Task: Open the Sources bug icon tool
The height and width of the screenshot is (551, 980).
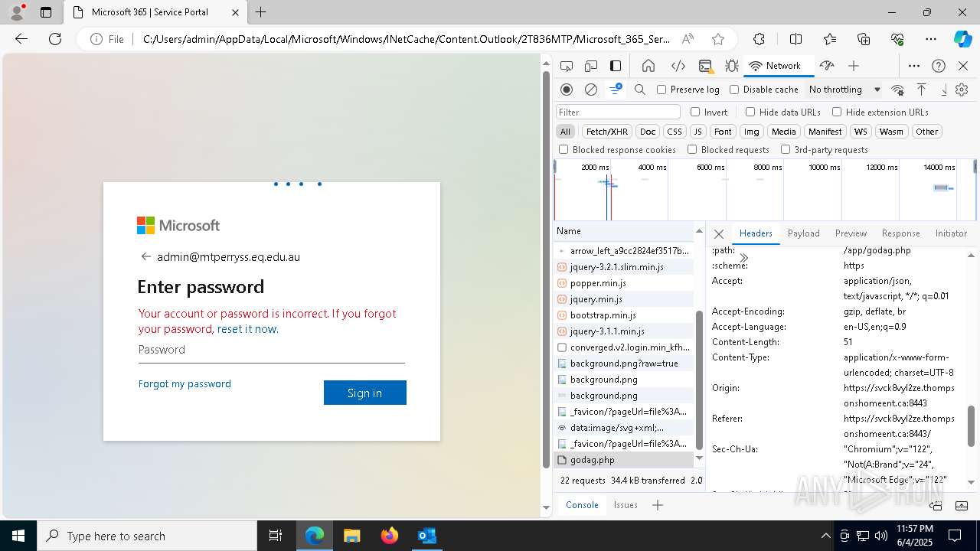Action: click(732, 66)
